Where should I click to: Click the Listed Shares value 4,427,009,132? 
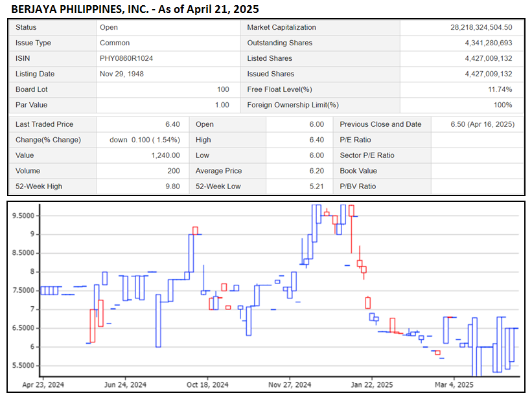click(x=489, y=58)
